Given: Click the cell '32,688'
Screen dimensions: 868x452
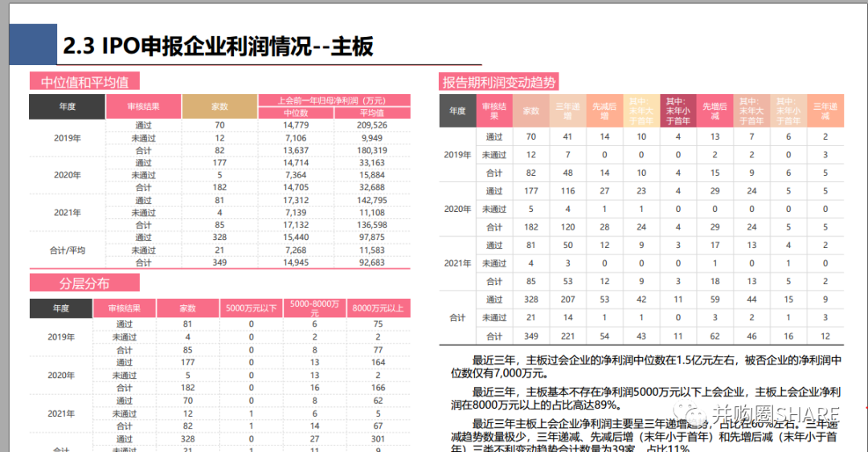Looking at the screenshot, I should [372, 188].
